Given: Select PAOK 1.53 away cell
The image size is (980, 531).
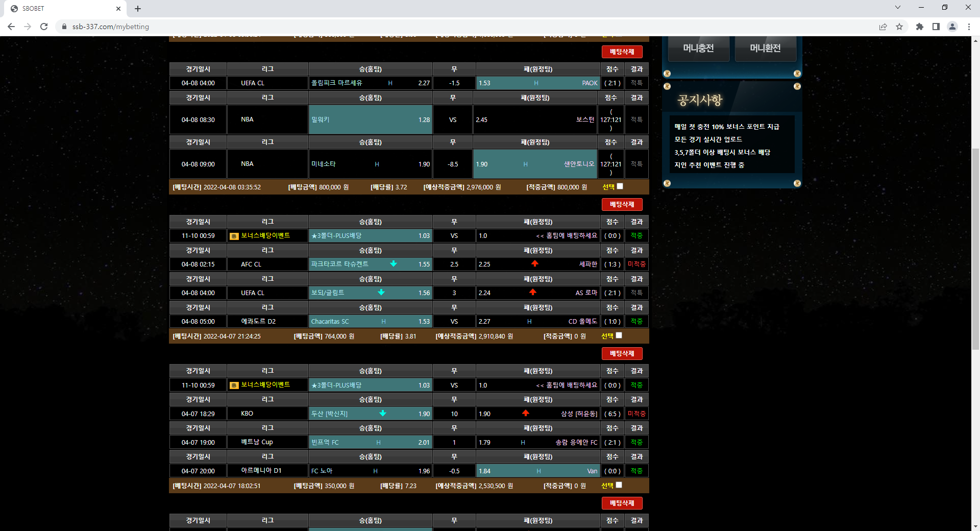Looking at the screenshot, I should (538, 83).
